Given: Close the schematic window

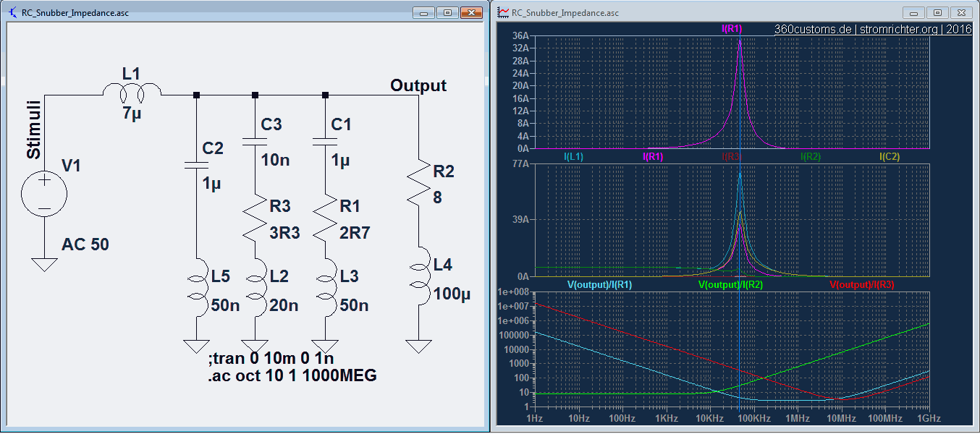Looking at the screenshot, I should point(470,12).
